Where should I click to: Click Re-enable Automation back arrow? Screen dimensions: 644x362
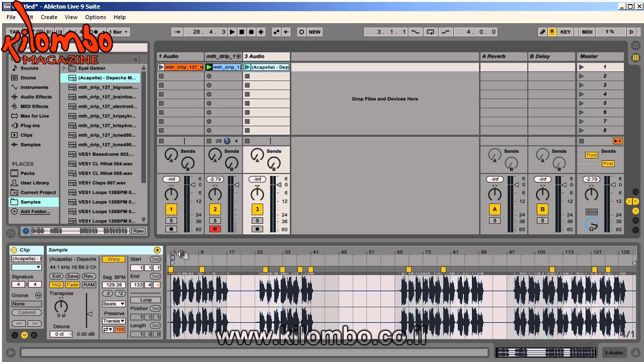(286, 32)
